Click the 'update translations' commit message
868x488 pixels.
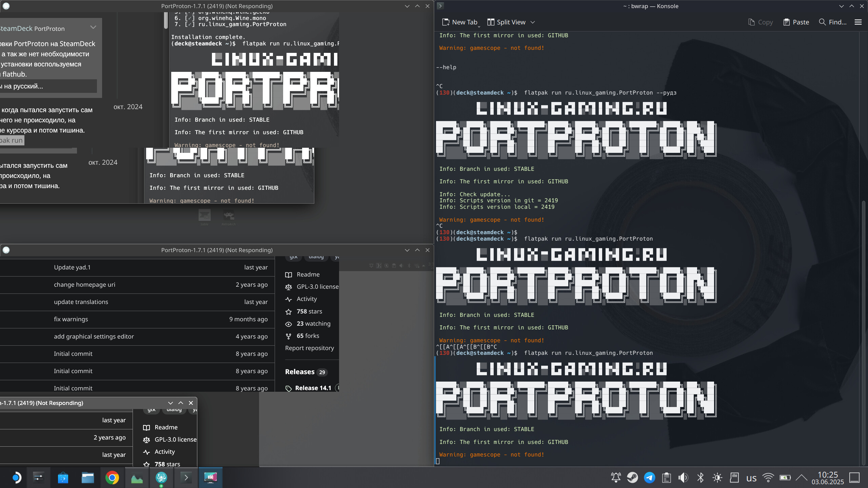coord(81,302)
